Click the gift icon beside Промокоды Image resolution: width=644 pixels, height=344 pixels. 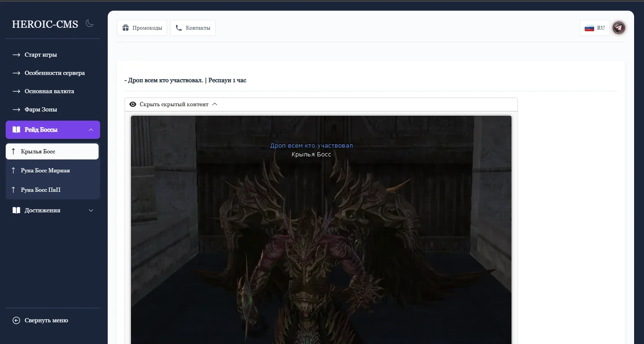tap(126, 28)
